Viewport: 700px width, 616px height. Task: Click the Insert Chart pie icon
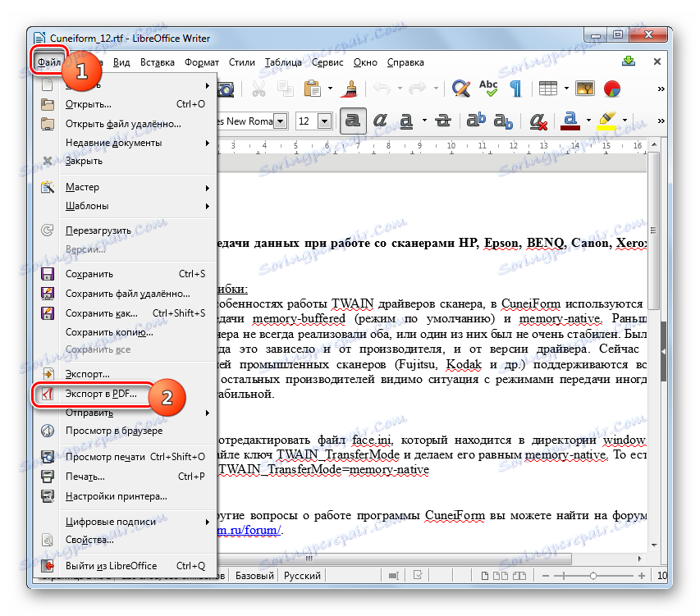click(611, 89)
